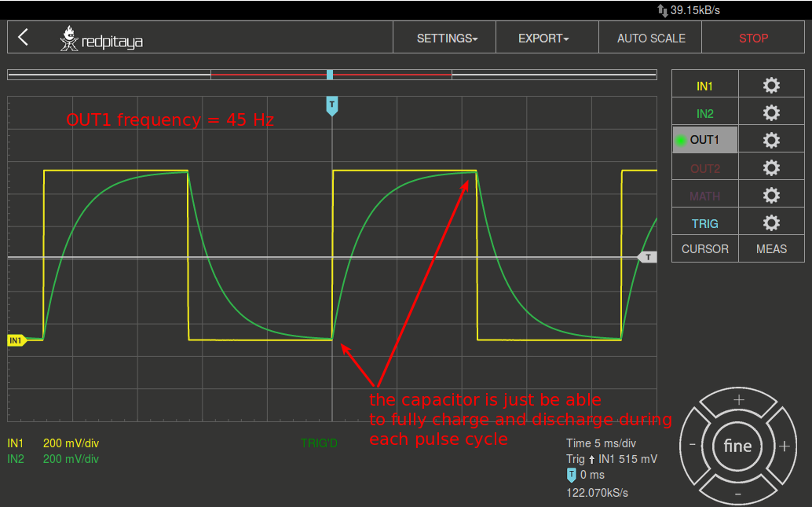Click the Red Pitaya logo
The height and width of the screenshot is (507, 812).
coord(101,39)
